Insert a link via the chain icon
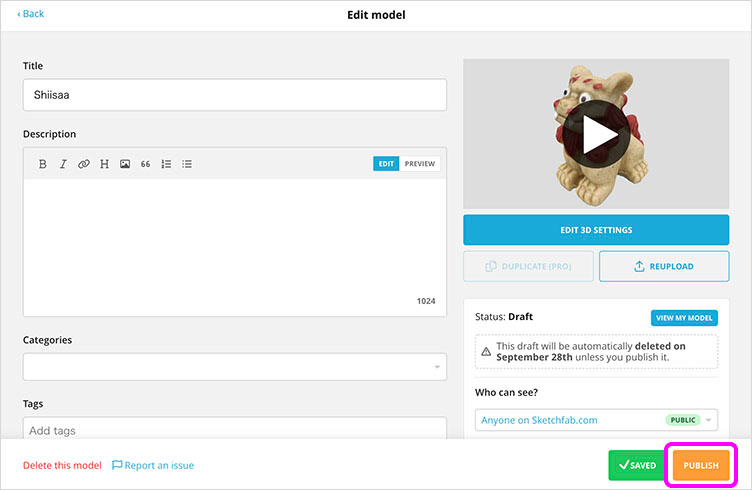Viewport: 752px width, 490px height. click(x=83, y=164)
